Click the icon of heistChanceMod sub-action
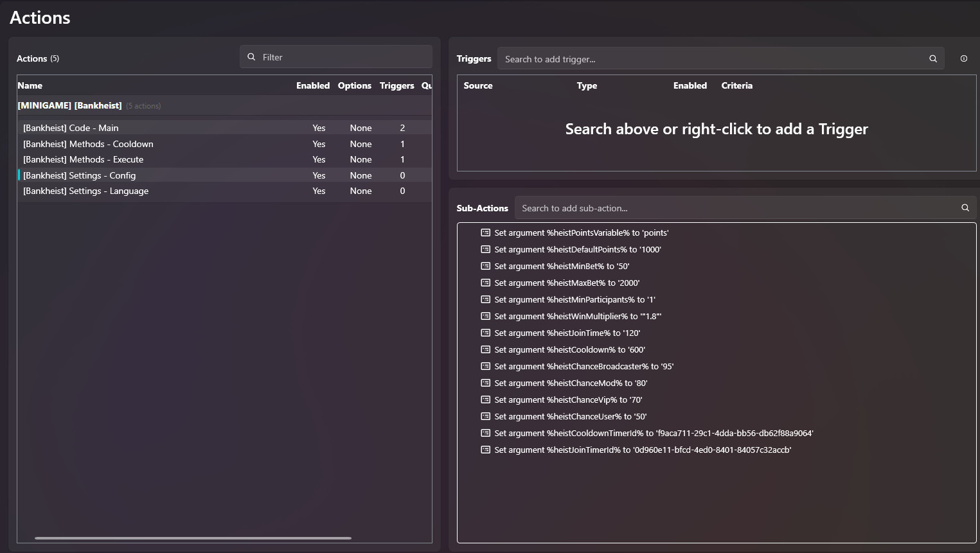 (486, 383)
